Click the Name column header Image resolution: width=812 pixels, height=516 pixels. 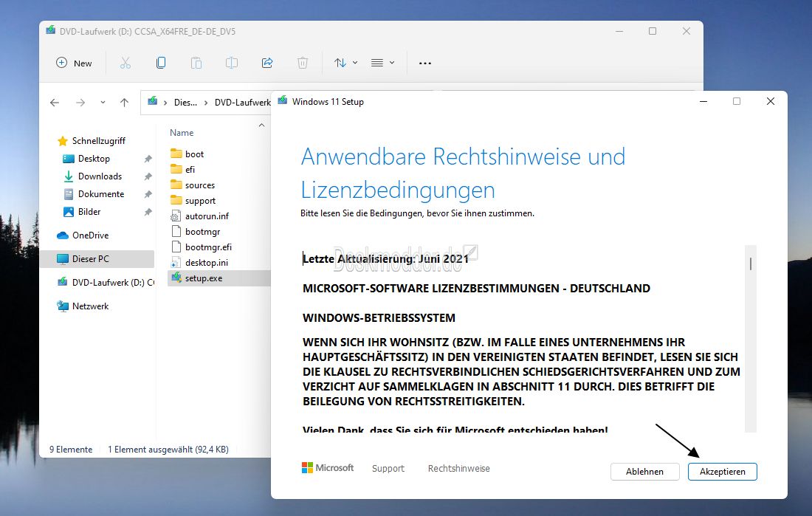point(182,133)
